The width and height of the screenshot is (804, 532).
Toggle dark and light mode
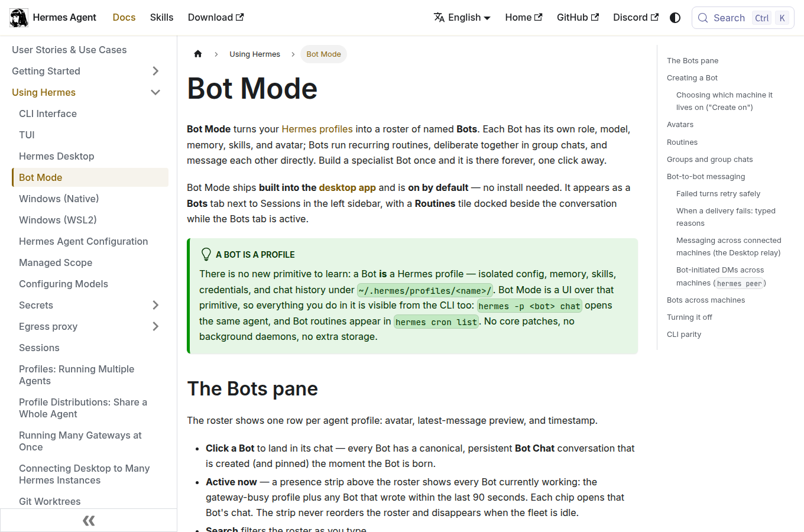[675, 18]
